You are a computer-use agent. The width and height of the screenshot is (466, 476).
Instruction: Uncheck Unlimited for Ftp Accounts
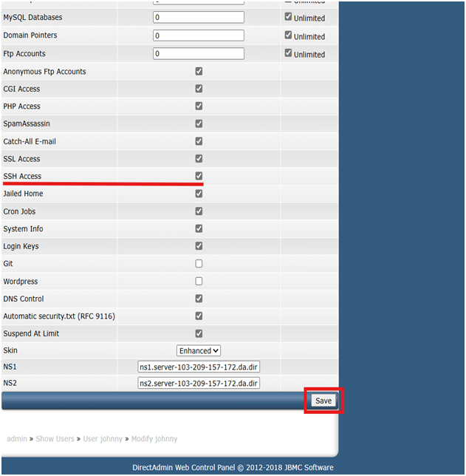coord(289,54)
